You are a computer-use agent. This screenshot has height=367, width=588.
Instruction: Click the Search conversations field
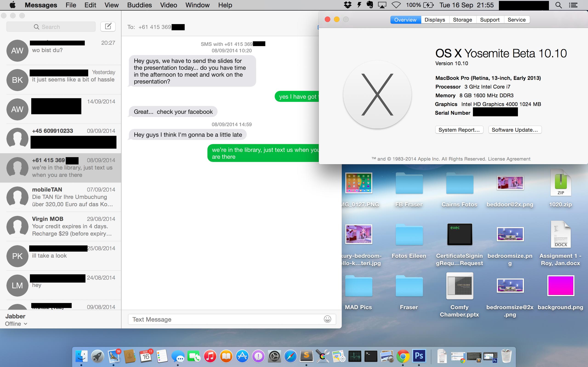51,27
